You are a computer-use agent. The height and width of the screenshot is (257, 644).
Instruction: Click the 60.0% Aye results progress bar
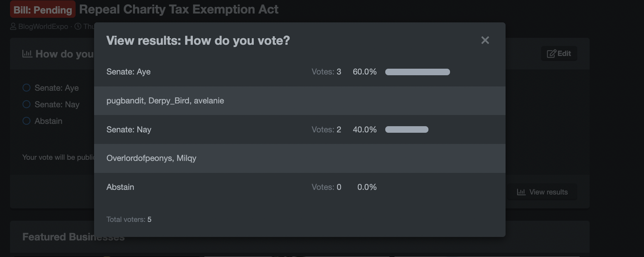[x=418, y=72]
